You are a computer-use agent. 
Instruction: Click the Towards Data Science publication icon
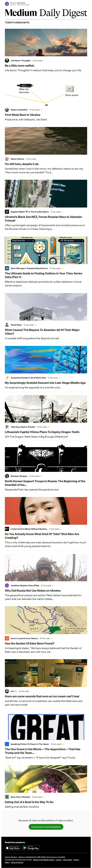coord(7,268)
